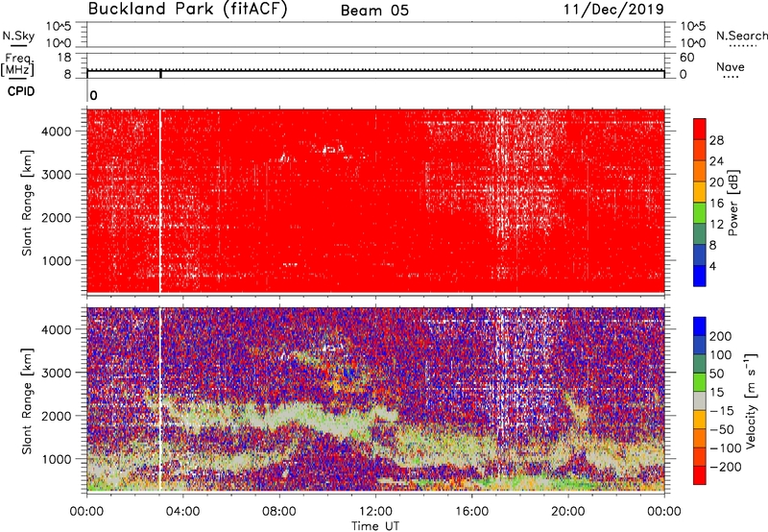Click the frequency trace line in the Freq panel

[375, 70]
